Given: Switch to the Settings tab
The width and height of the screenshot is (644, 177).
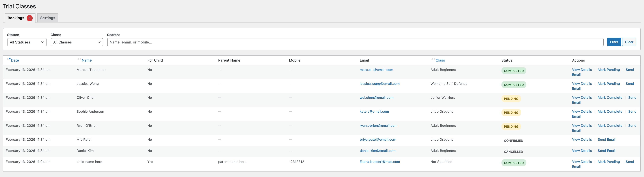Looking at the screenshot, I should [48, 18].
